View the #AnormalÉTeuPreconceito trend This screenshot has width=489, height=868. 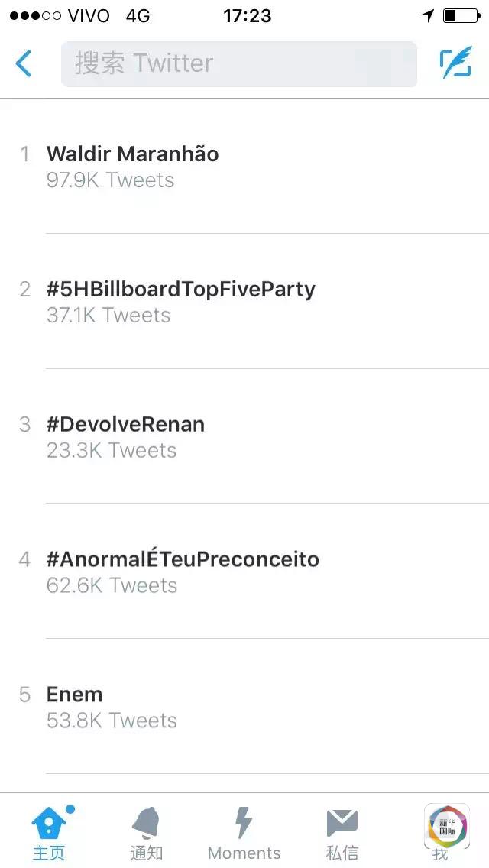point(183,559)
